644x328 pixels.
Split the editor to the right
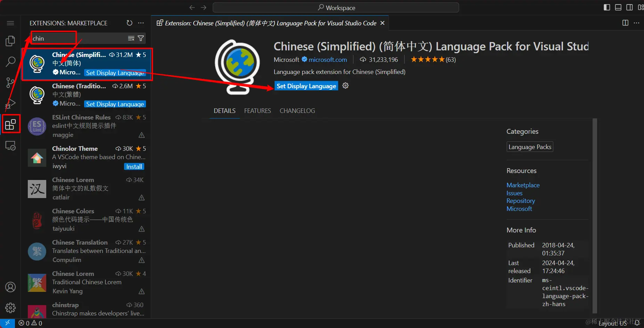tap(625, 23)
